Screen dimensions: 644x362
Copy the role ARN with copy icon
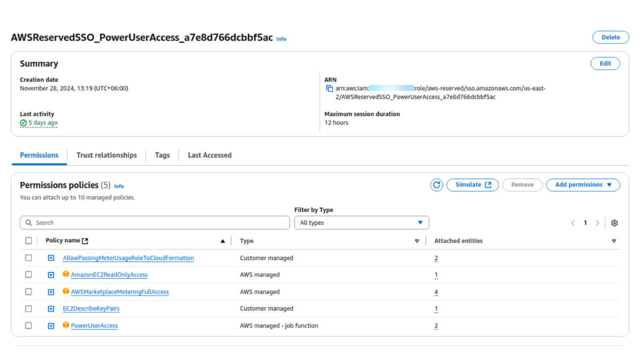pos(330,88)
